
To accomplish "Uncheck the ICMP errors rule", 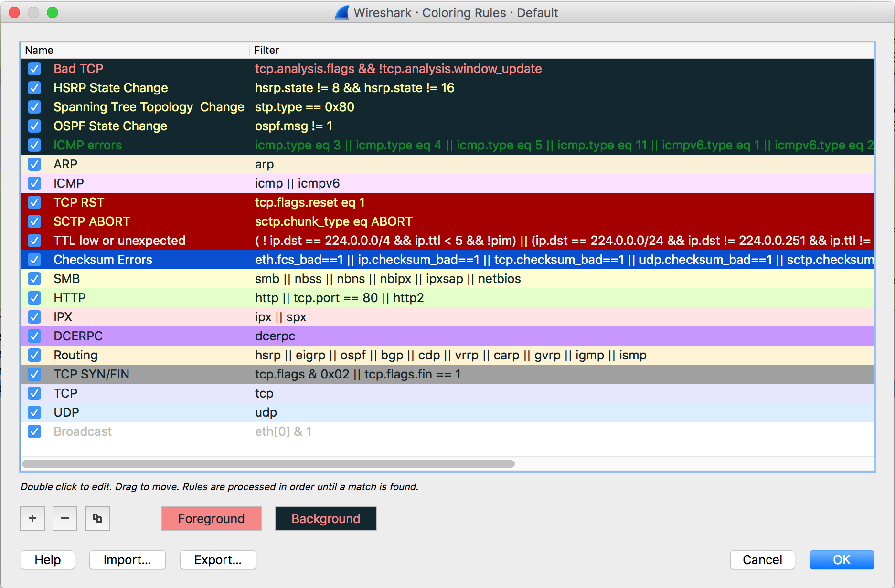I will (34, 145).
